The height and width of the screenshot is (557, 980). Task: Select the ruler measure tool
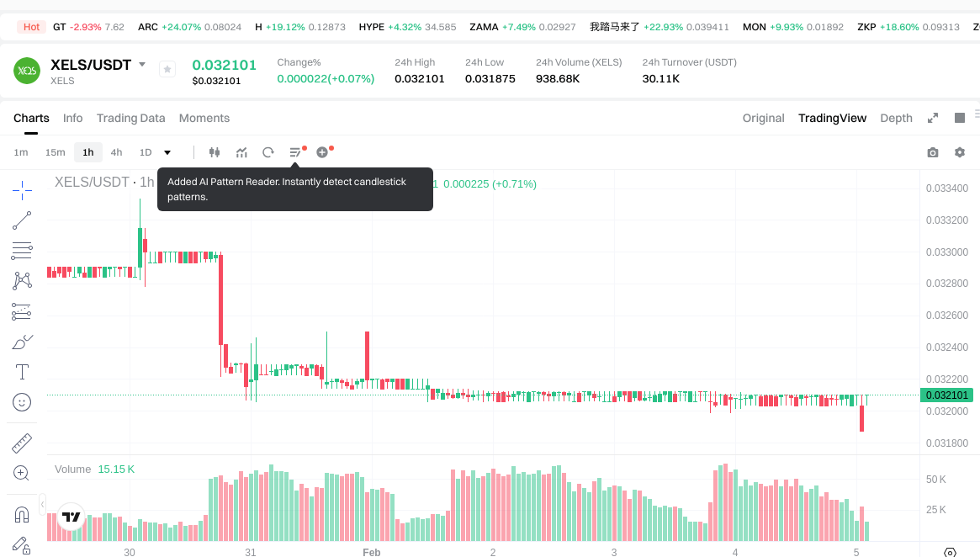click(22, 443)
